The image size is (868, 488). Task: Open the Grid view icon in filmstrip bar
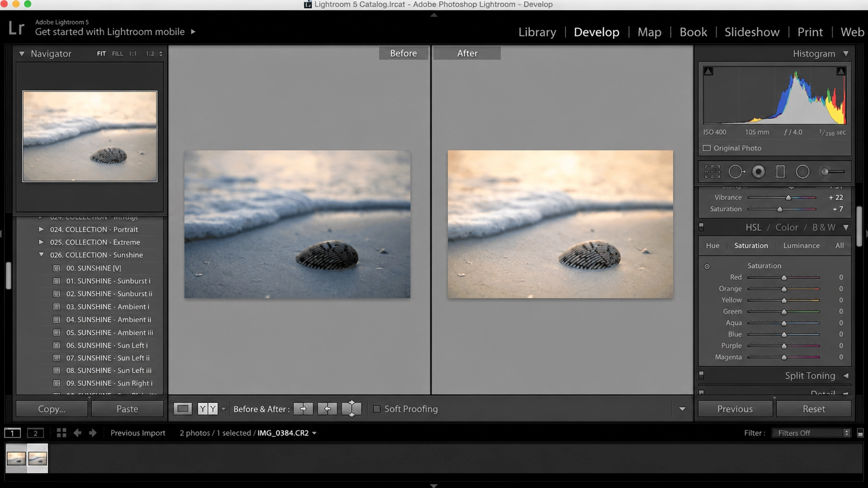coord(61,433)
